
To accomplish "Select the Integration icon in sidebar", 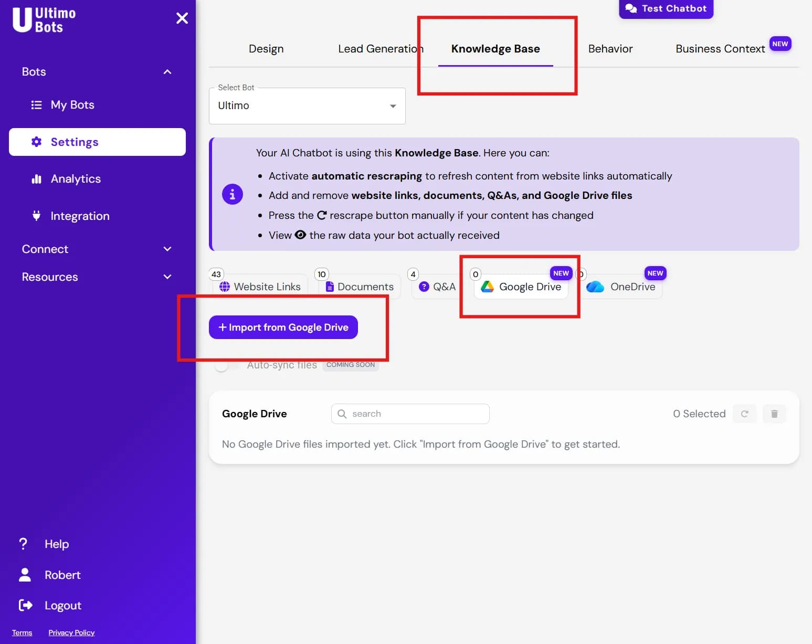I will [x=36, y=216].
